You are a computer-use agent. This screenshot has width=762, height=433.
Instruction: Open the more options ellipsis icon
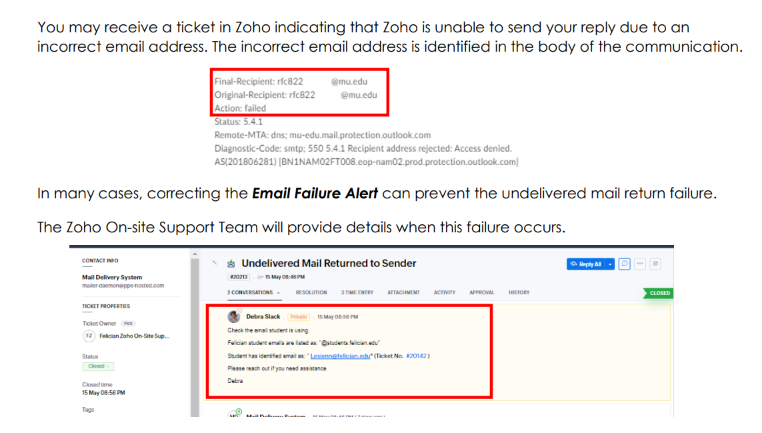coord(640,263)
